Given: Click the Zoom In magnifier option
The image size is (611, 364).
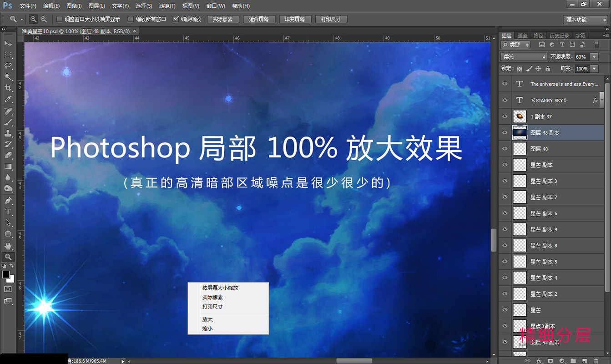Looking at the screenshot, I should (33, 19).
